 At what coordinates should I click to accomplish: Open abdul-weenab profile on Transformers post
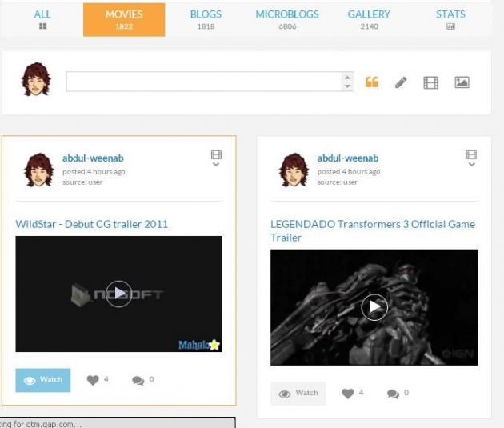(x=348, y=158)
